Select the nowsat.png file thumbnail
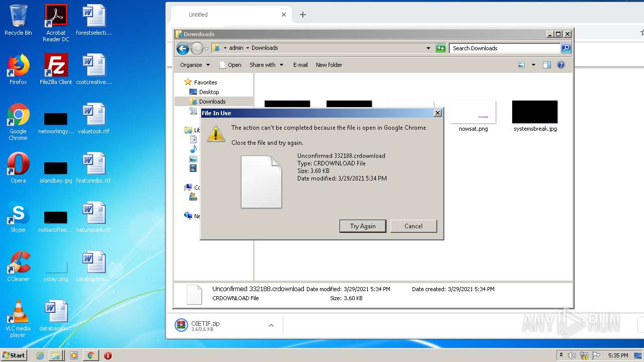Image resolution: width=644 pixels, height=362 pixels. pyautogui.click(x=473, y=117)
